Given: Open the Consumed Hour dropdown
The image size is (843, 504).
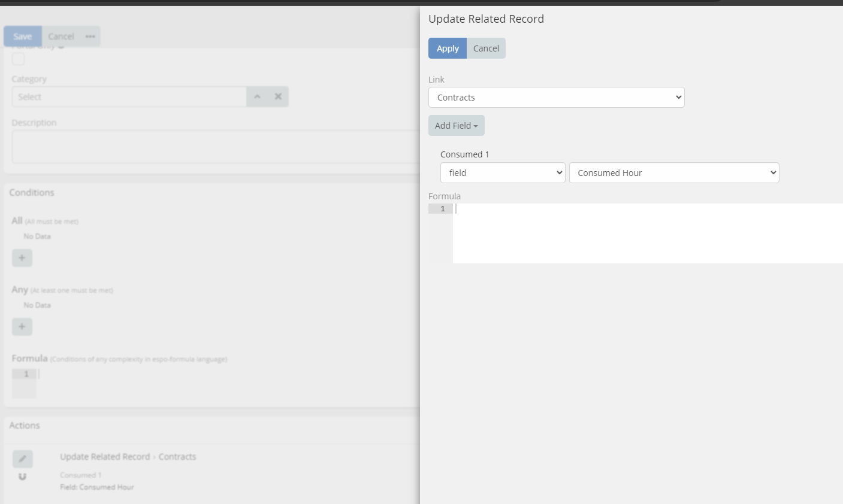Looking at the screenshot, I should (673, 173).
